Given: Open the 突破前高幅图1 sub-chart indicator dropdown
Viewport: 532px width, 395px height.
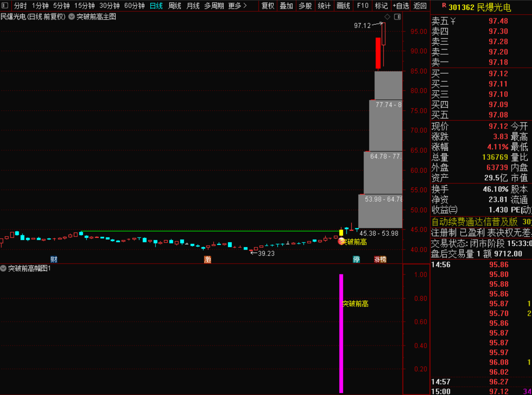Looking at the screenshot, I should 4,268.
